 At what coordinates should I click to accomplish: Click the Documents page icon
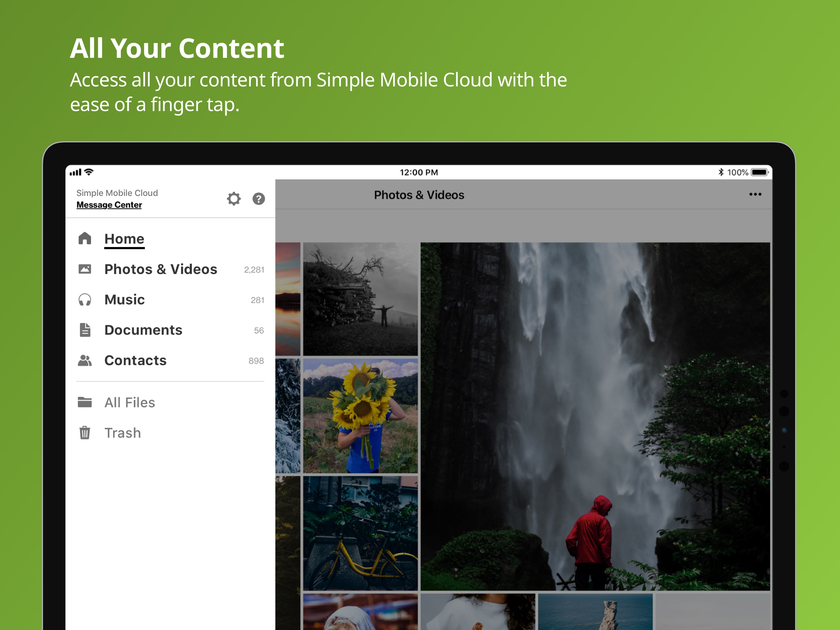click(x=85, y=330)
